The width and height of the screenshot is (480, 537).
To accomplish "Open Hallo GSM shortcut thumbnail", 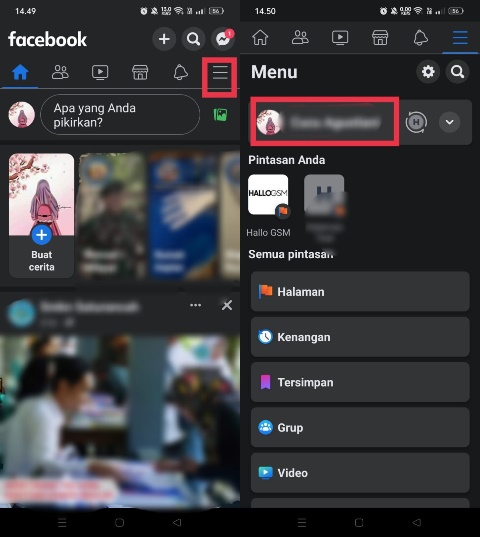I will click(268, 195).
